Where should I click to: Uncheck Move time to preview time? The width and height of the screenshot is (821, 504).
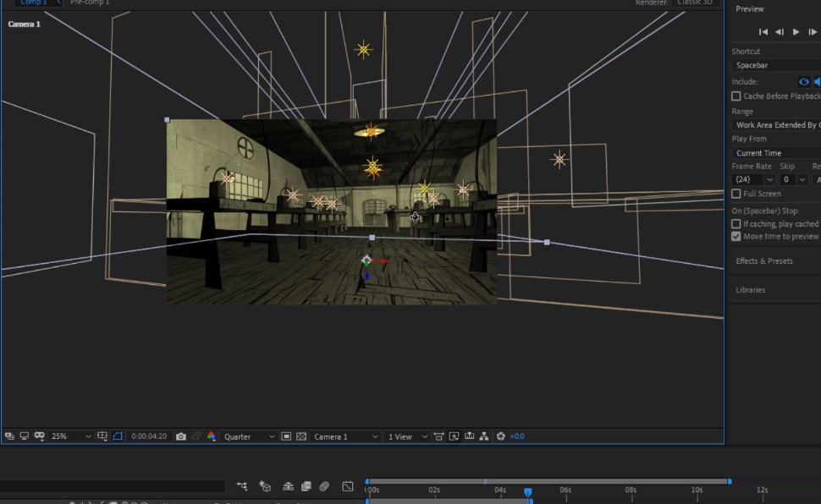click(x=736, y=237)
